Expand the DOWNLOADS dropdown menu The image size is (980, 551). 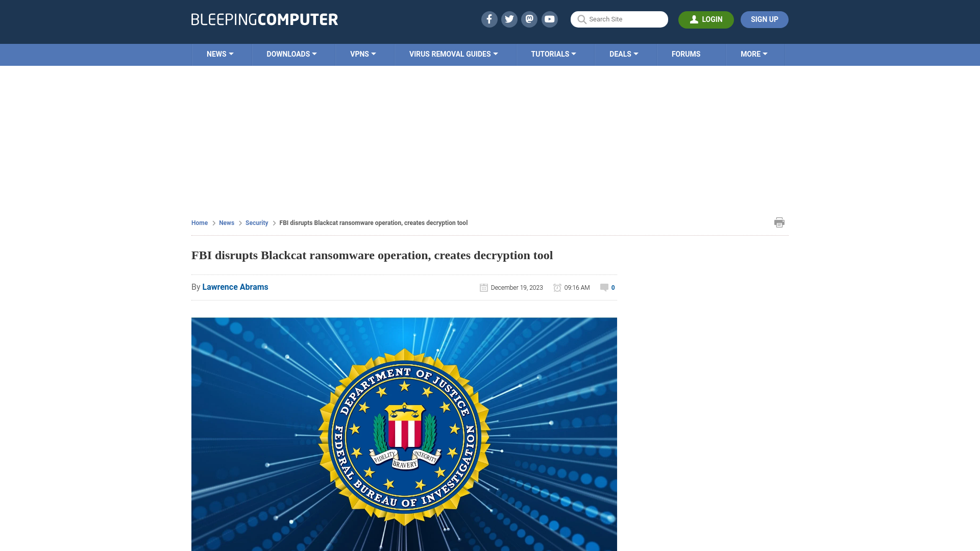(292, 54)
